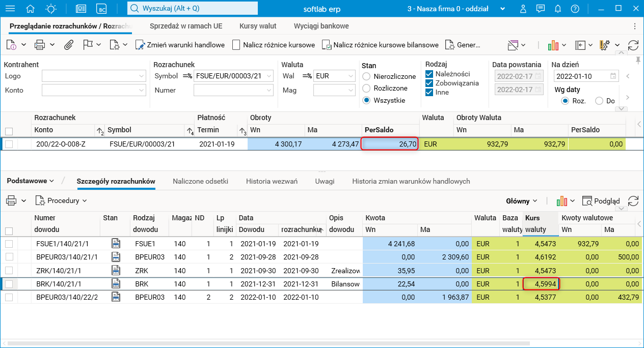Open the user profile icon

point(523,9)
